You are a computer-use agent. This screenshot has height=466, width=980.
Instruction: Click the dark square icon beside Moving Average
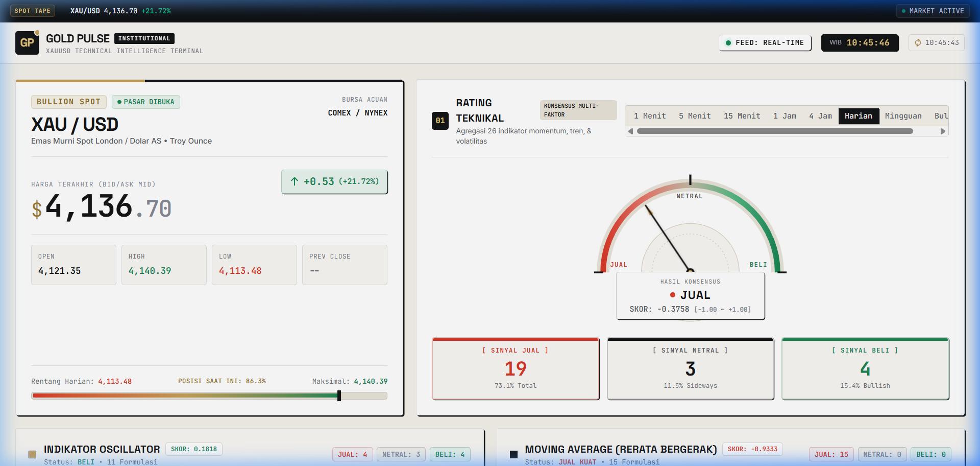pyautogui.click(x=513, y=454)
